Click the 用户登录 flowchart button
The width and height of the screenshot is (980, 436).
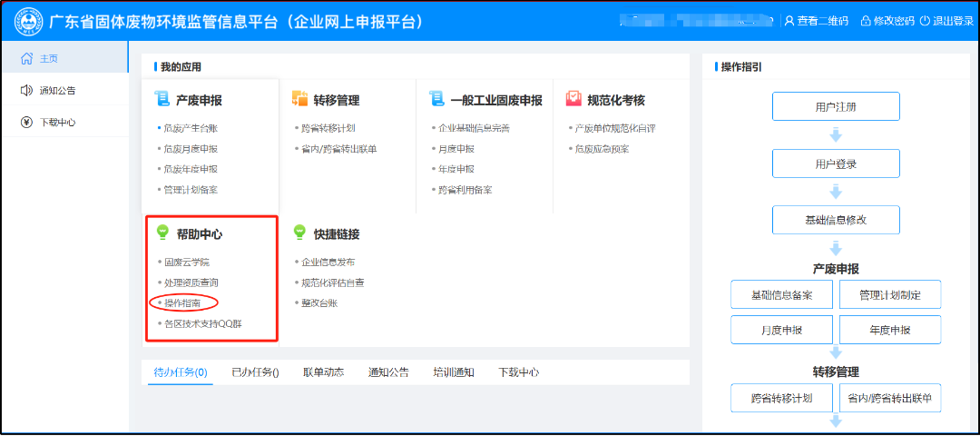coord(837,163)
